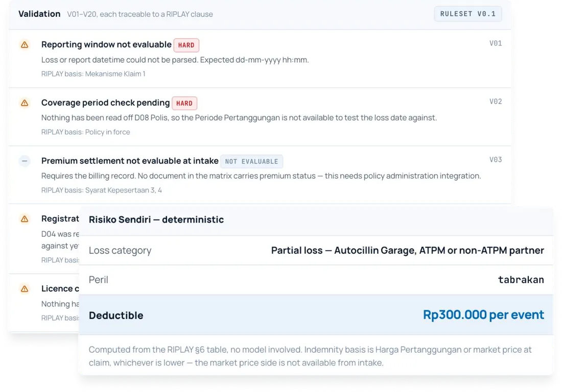
Task: Click the HARD tag on Coverage period check
Action: [184, 103]
